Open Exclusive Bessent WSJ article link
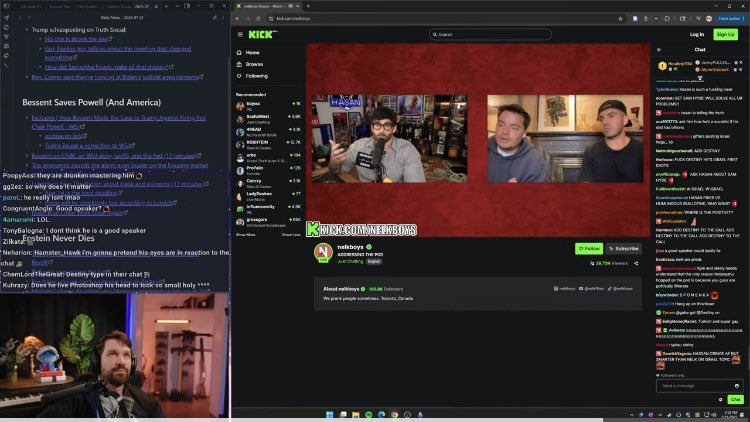The height and width of the screenshot is (422, 750). (119, 122)
